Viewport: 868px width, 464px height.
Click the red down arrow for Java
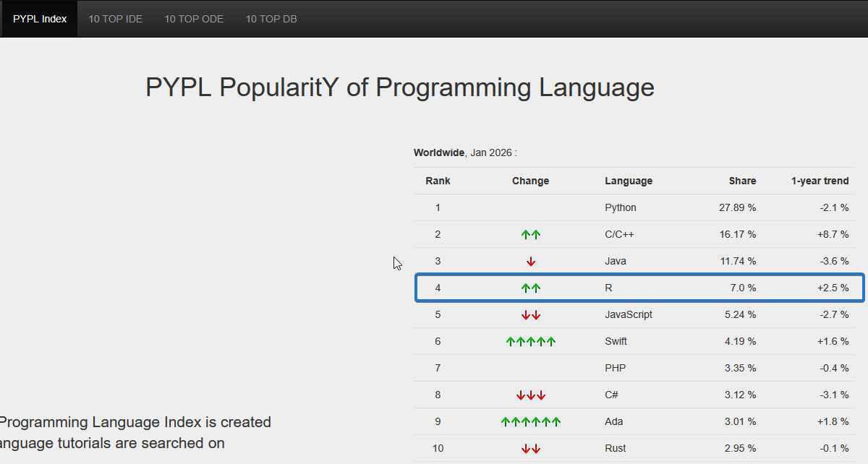pyautogui.click(x=531, y=262)
